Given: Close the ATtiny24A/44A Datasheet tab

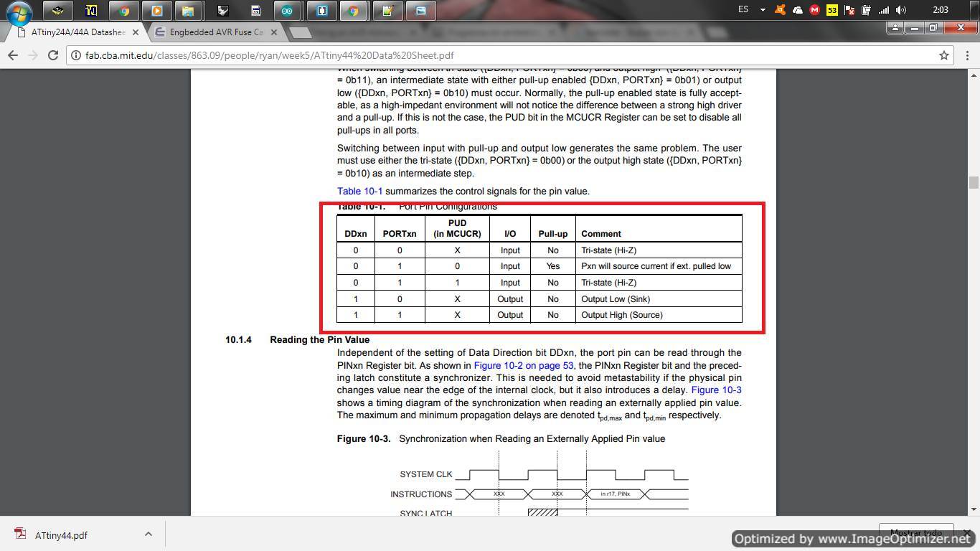Looking at the screenshot, I should [x=135, y=32].
